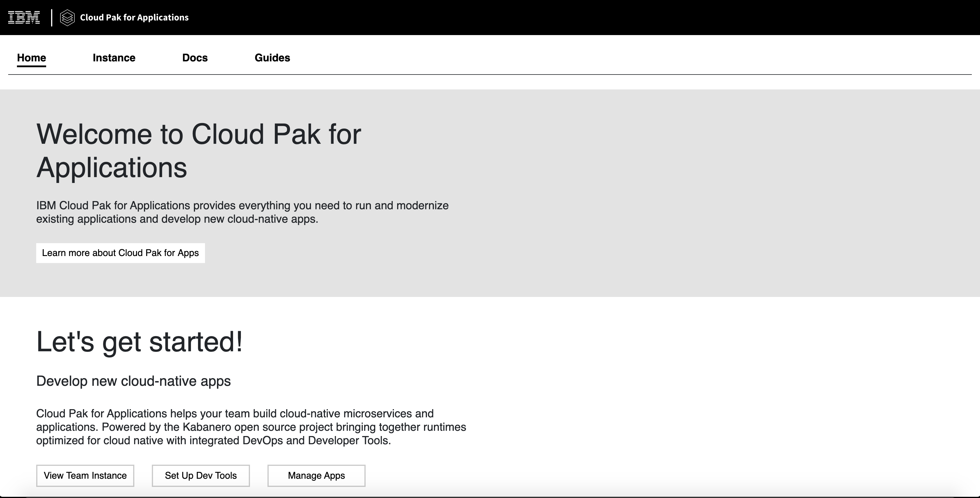Screen dimensions: 980x498
Task: Click the IBM logo in header
Action: tap(24, 18)
